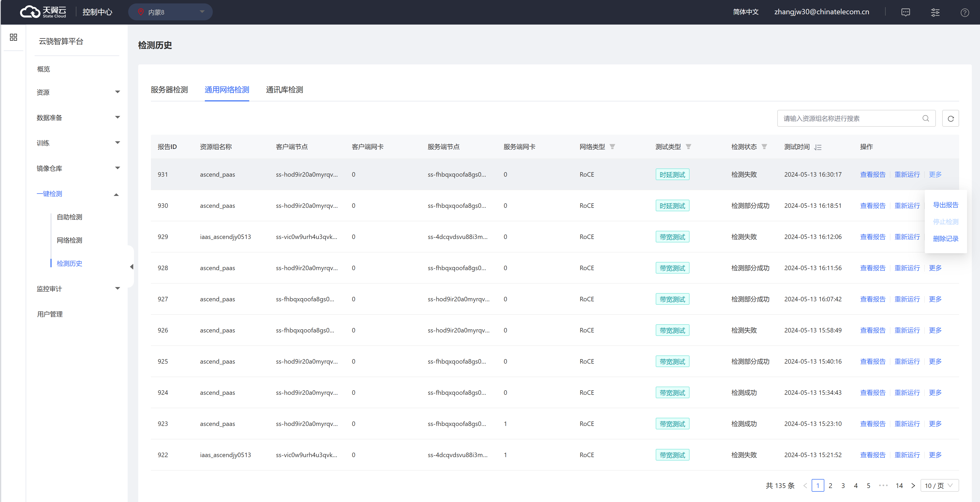980x502 pixels.
Task: Expand the 监控审计 menu
Action: point(78,289)
